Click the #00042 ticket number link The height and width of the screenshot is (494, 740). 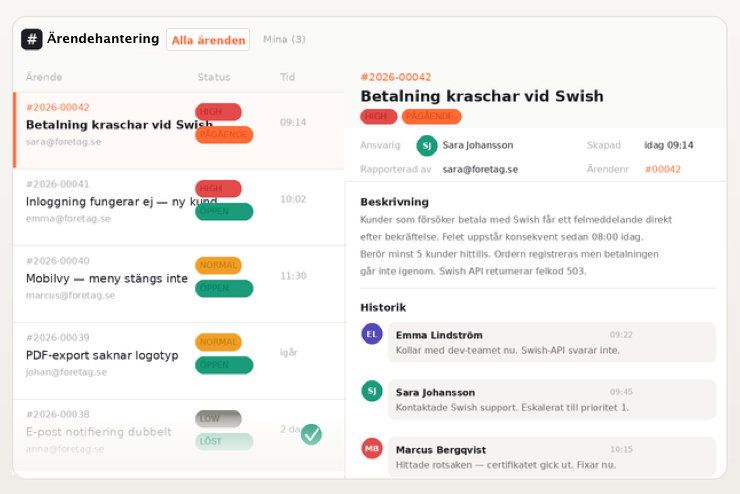[662, 169]
